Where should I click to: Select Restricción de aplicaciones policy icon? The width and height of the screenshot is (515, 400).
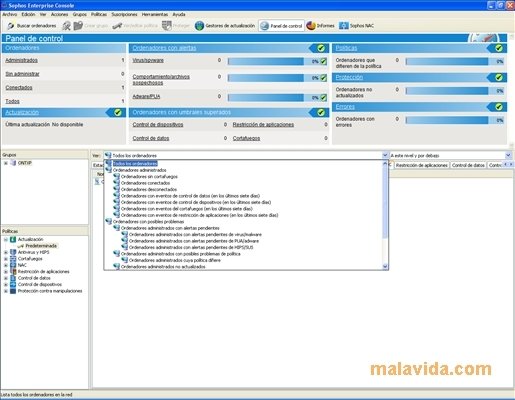coord(13,272)
